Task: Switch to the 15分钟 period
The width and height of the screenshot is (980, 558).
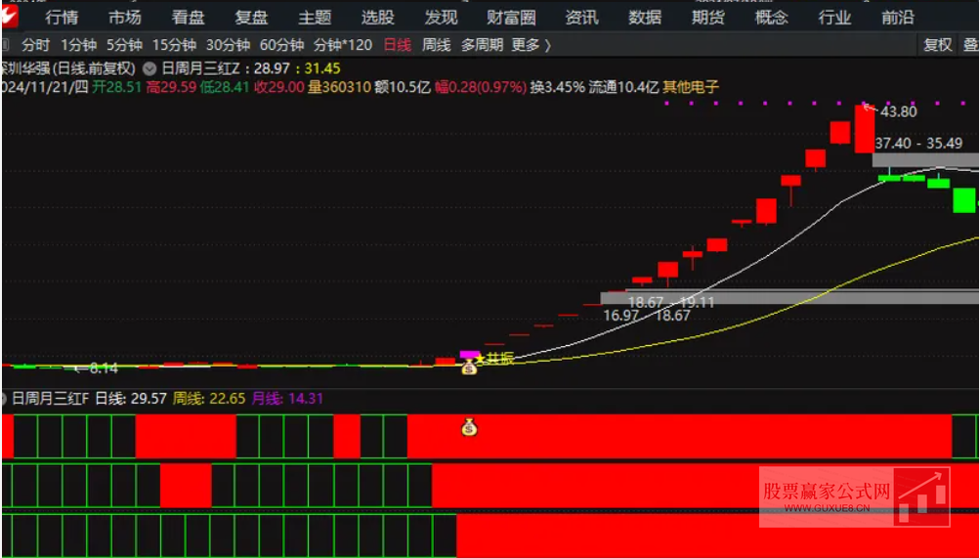Action: tap(174, 45)
